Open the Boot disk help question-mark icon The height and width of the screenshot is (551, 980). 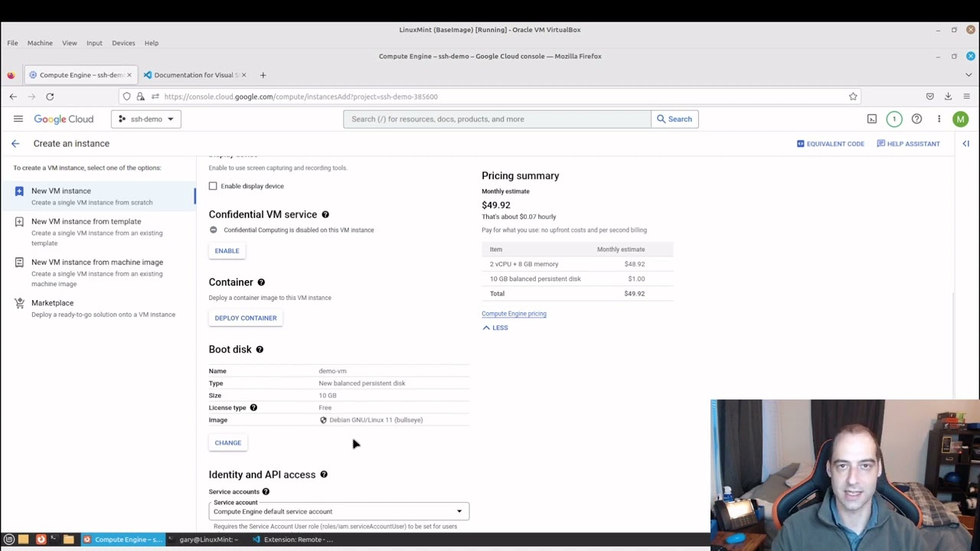tap(259, 350)
